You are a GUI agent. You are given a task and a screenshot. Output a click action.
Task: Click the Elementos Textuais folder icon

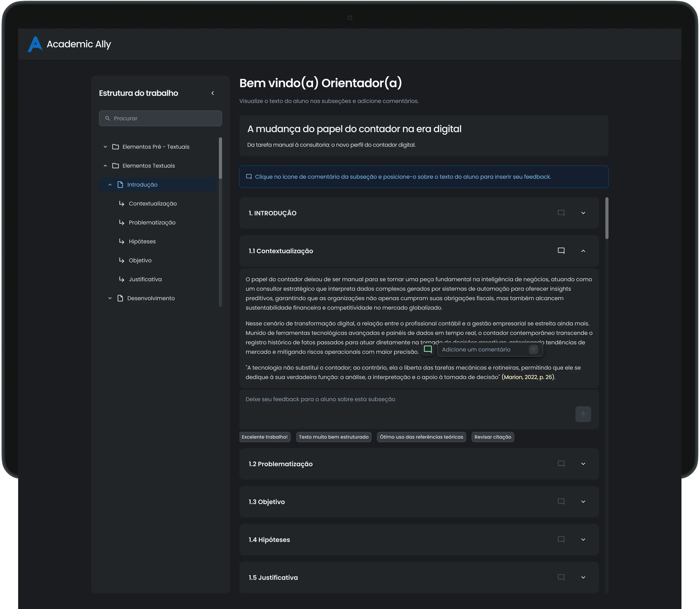point(116,166)
